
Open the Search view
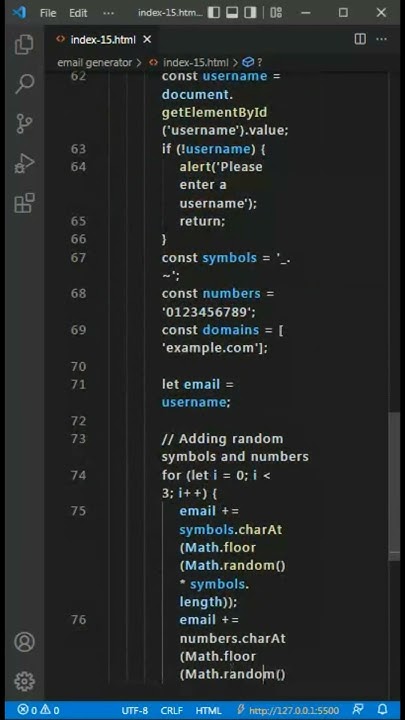[x=24, y=84]
